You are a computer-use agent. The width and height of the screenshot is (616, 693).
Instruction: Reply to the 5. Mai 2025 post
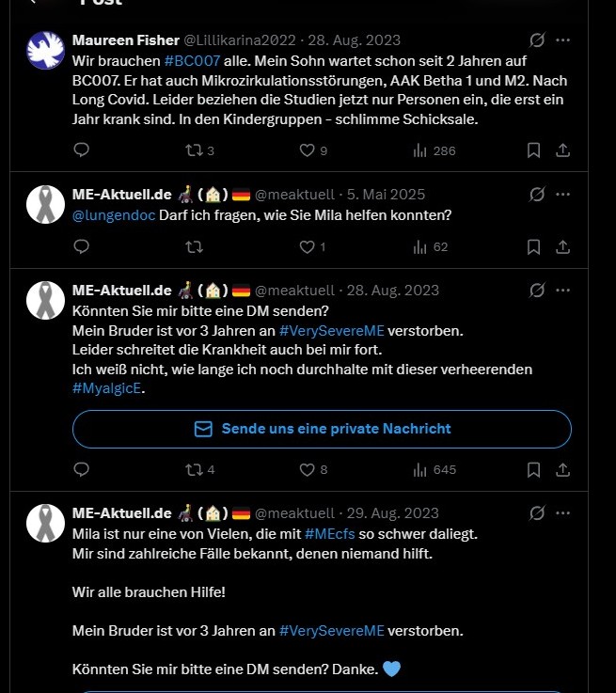(82, 247)
